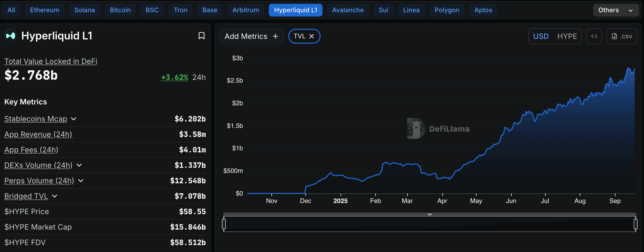Select the All chains tab
This screenshot has height=252, width=644.
tap(11, 10)
